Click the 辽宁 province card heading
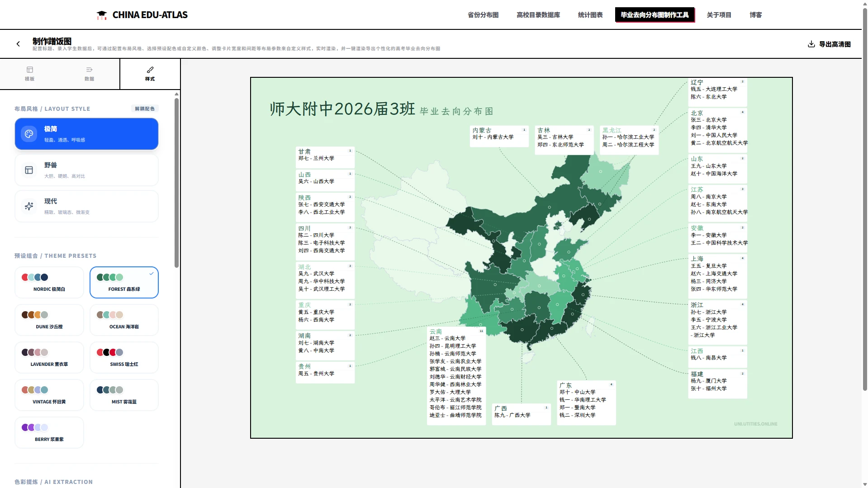868x488 pixels. point(697,82)
